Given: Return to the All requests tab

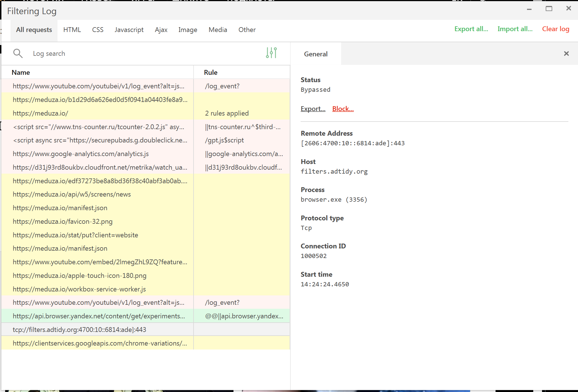Looking at the screenshot, I should (34, 30).
